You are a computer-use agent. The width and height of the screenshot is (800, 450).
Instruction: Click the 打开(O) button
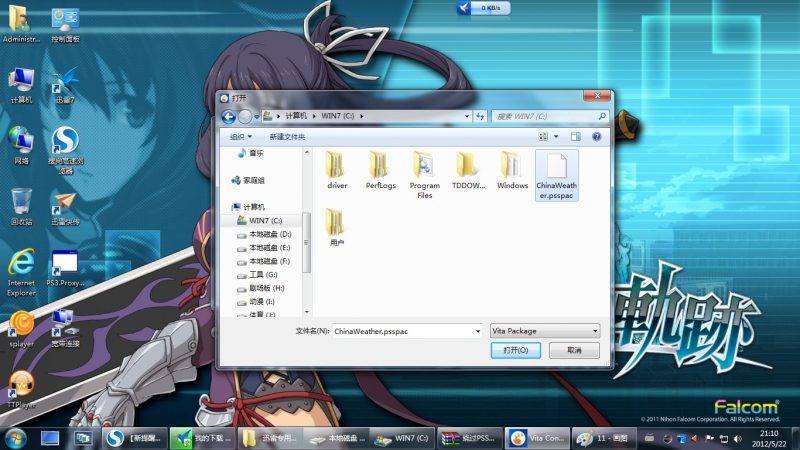click(515, 350)
